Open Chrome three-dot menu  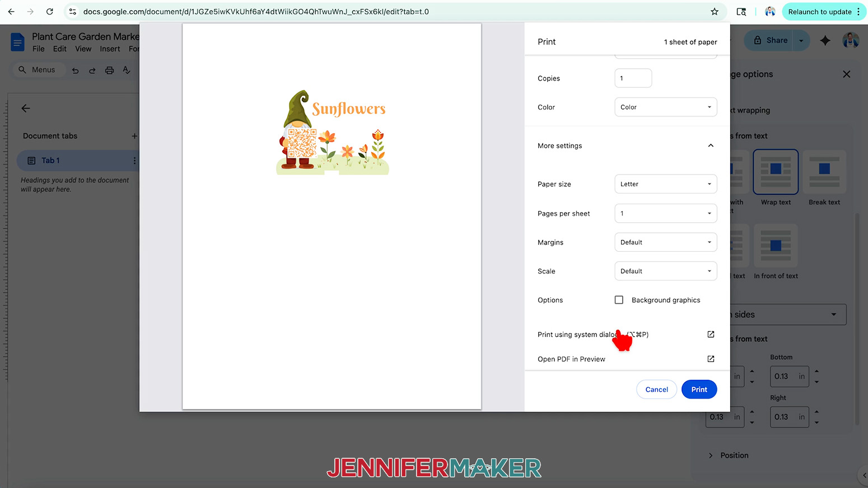[858, 11]
